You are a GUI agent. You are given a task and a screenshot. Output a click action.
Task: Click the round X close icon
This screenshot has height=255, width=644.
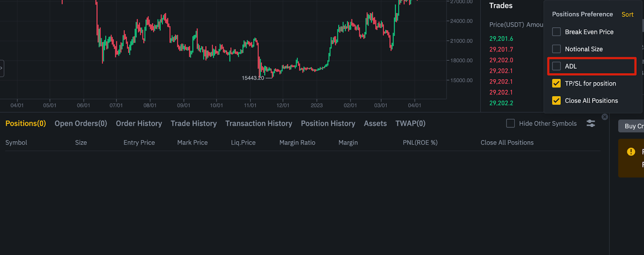click(605, 117)
